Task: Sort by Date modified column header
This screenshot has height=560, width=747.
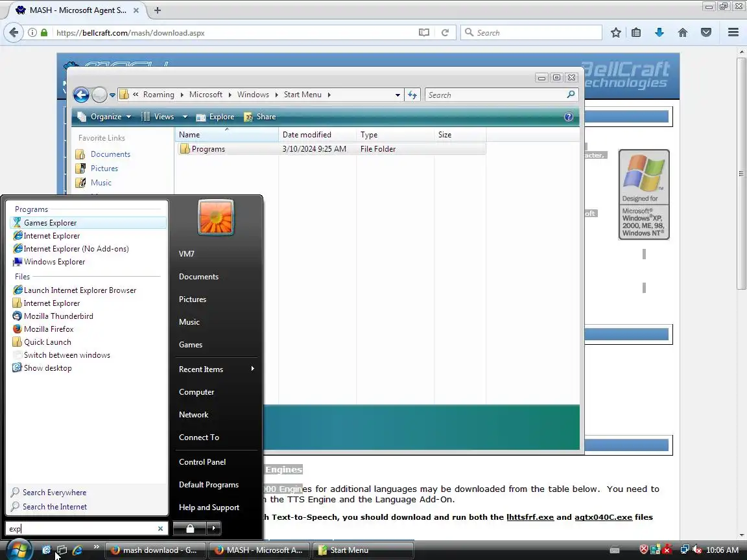Action: tap(317, 135)
